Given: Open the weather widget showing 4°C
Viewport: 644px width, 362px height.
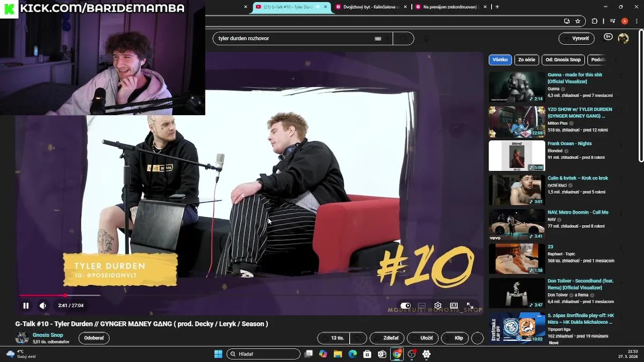Looking at the screenshot, I should pos(21,354).
